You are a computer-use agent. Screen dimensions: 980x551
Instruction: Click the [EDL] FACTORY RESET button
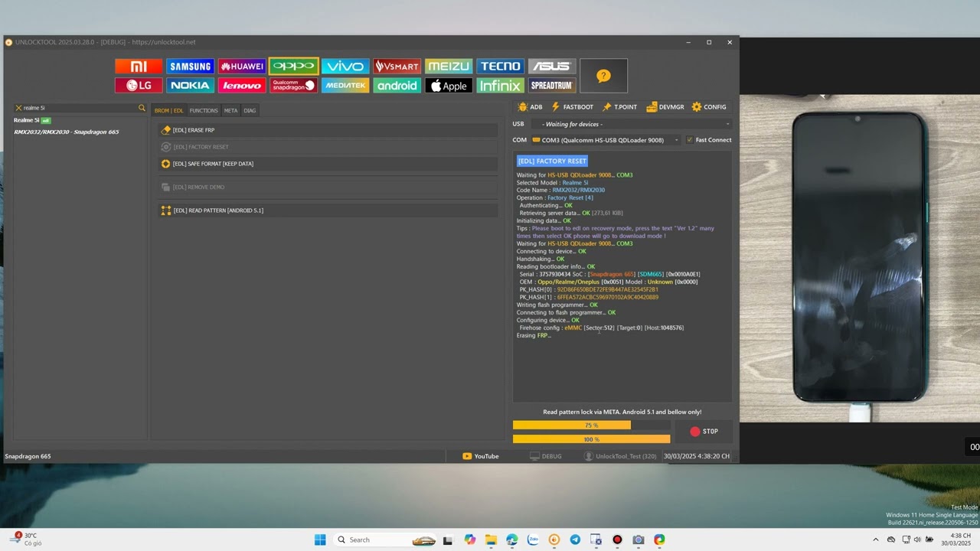point(328,147)
